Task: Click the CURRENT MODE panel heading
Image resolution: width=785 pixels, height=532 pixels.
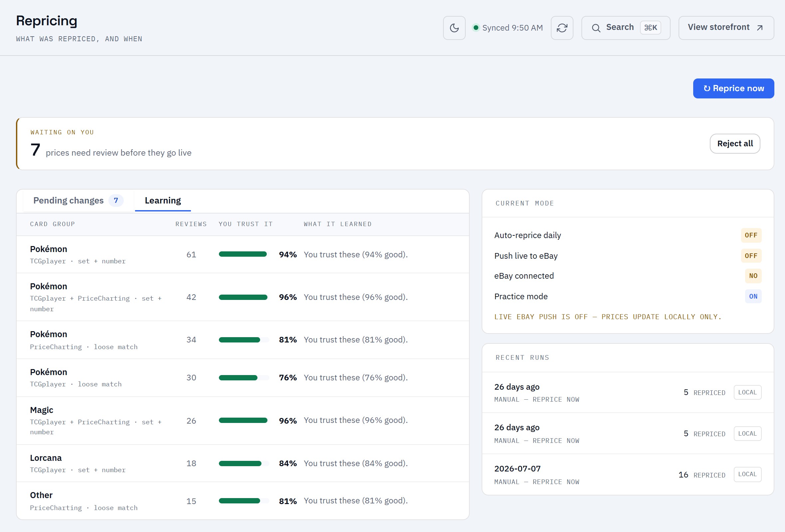Action: 525,203
